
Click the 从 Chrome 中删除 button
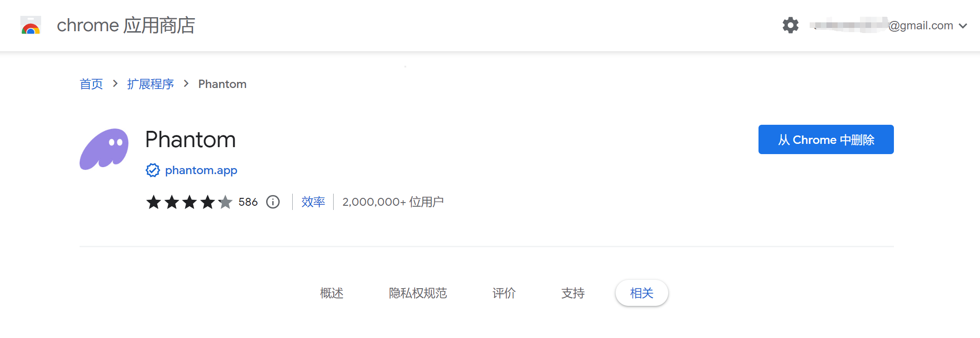click(x=826, y=140)
